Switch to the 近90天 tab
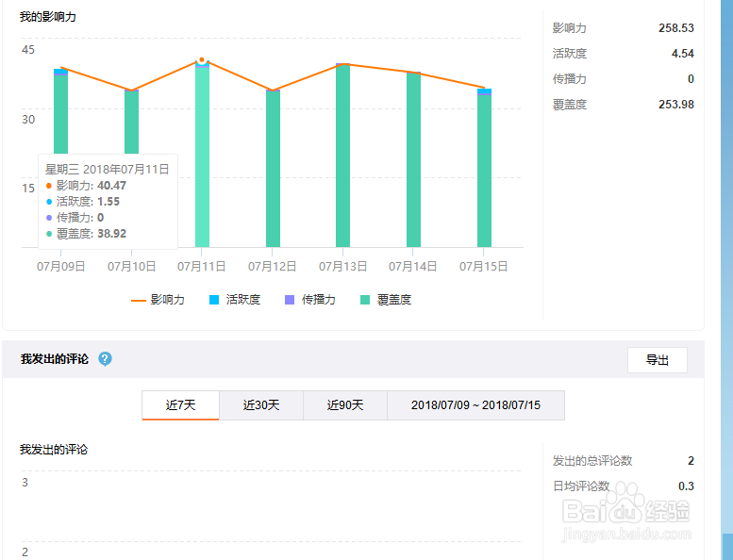The height and width of the screenshot is (560, 733). 344,405
